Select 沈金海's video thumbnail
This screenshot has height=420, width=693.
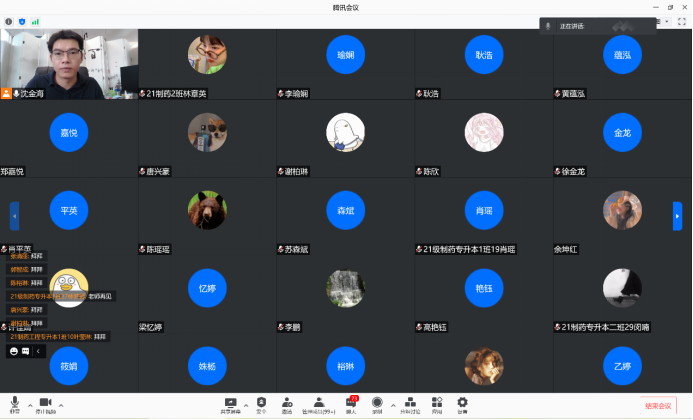click(69, 62)
